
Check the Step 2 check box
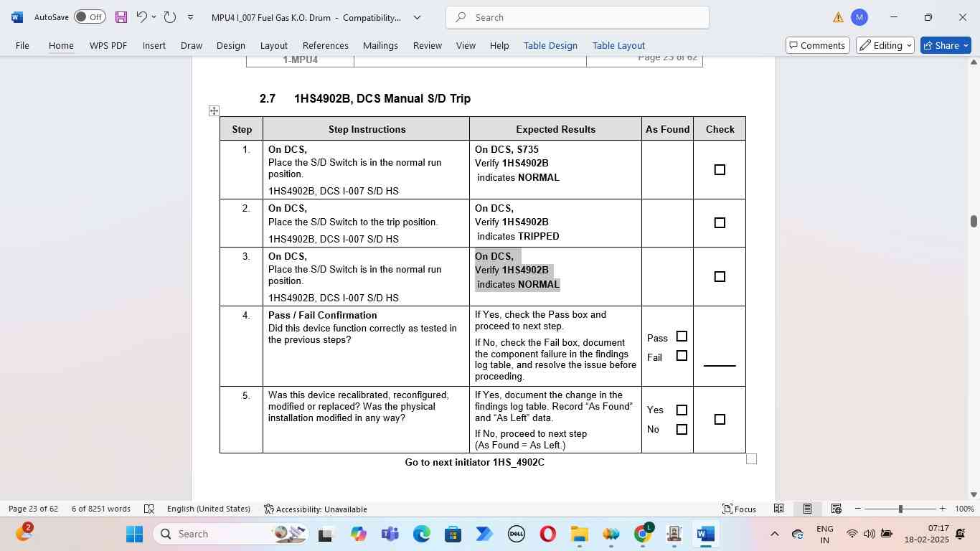[x=720, y=223]
